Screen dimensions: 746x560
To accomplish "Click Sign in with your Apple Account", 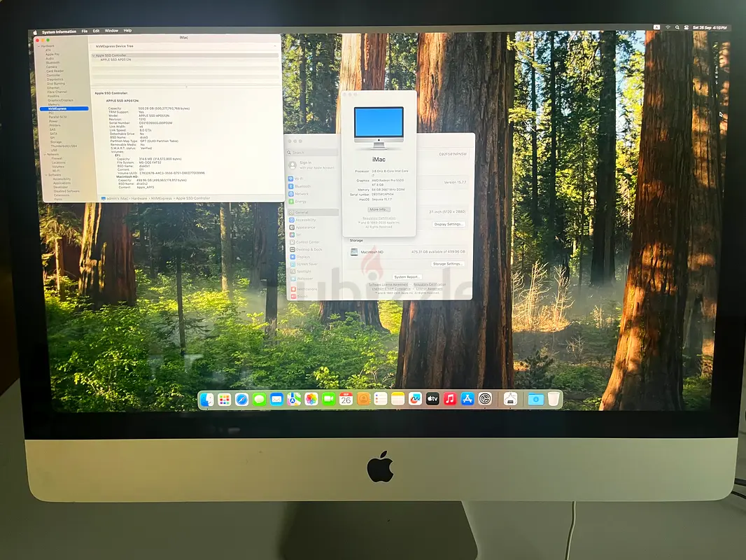I will (x=312, y=164).
